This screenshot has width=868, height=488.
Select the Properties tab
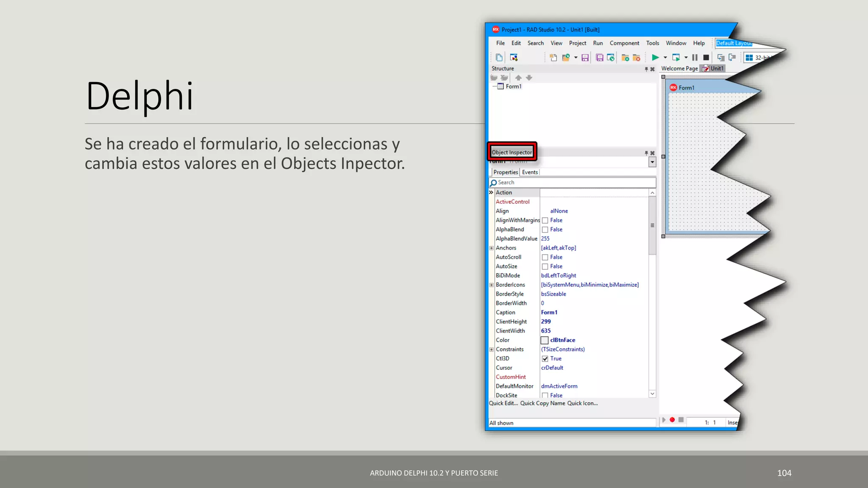[x=506, y=172]
